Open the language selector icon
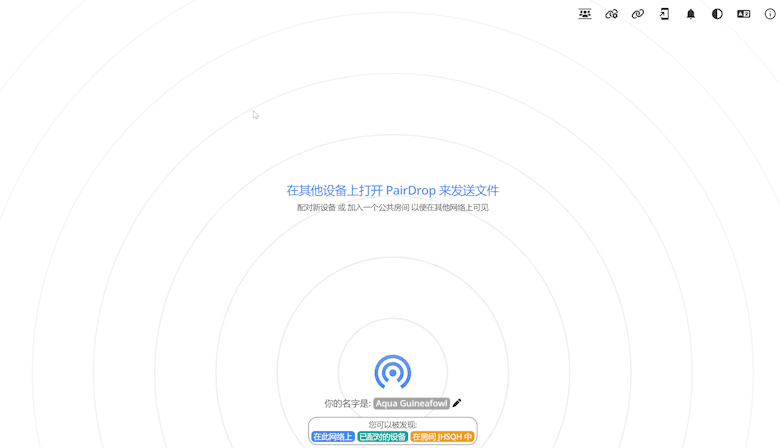 click(743, 14)
